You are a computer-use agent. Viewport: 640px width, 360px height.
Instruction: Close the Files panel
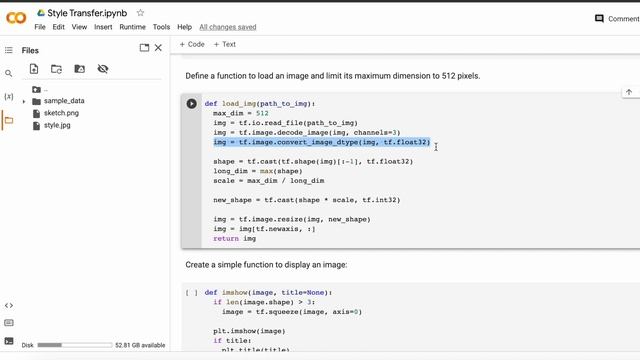click(x=158, y=48)
